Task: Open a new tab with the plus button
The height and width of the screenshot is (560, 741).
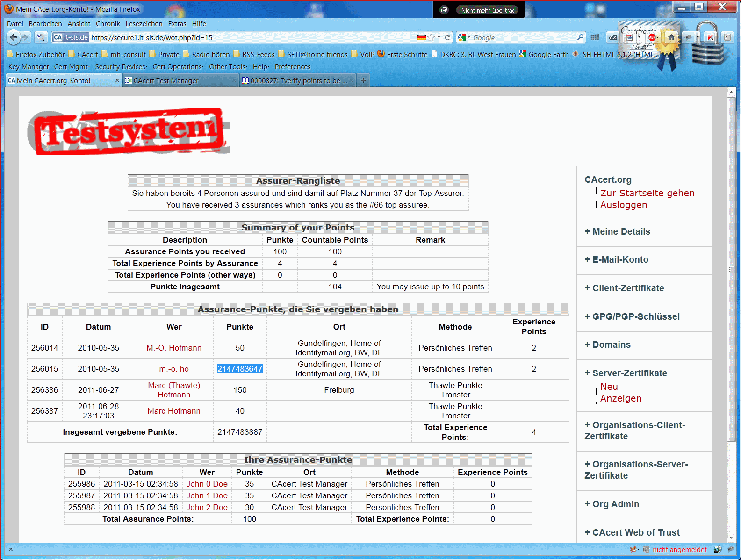Action: [363, 80]
